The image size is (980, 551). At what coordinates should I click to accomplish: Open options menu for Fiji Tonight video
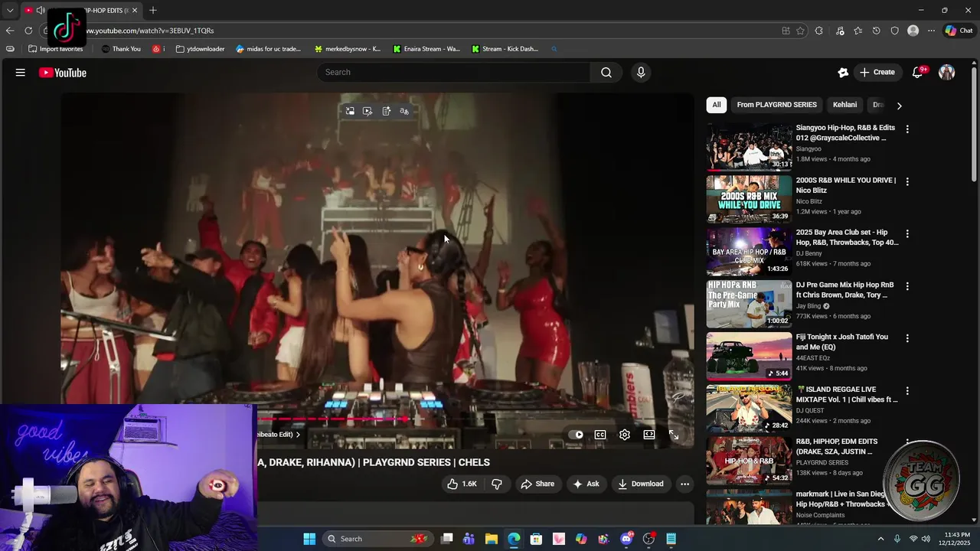pos(907,337)
